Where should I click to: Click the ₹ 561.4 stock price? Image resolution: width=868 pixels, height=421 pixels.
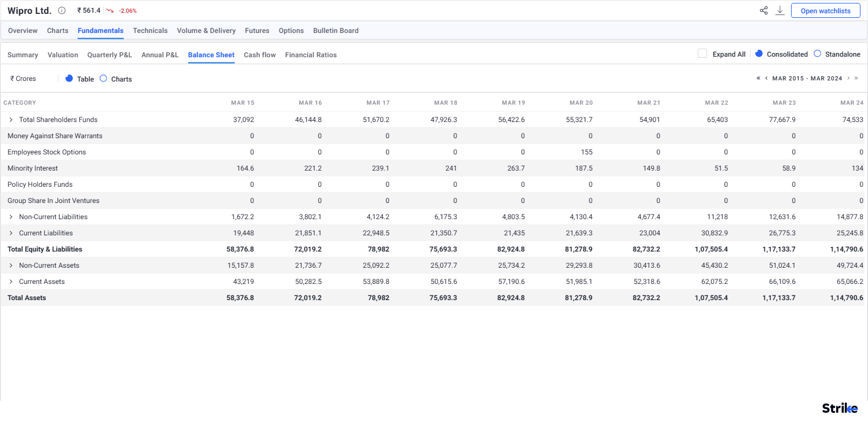pos(89,10)
